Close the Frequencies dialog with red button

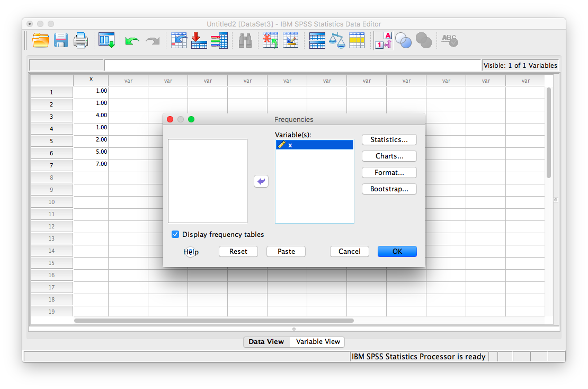170,119
